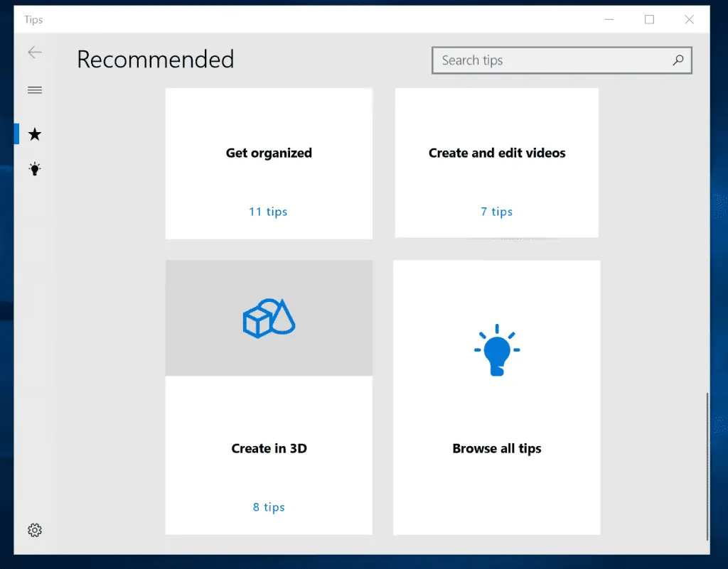This screenshot has height=569, width=728.
Task: Open the hamburger navigation menu
Action: click(x=34, y=90)
